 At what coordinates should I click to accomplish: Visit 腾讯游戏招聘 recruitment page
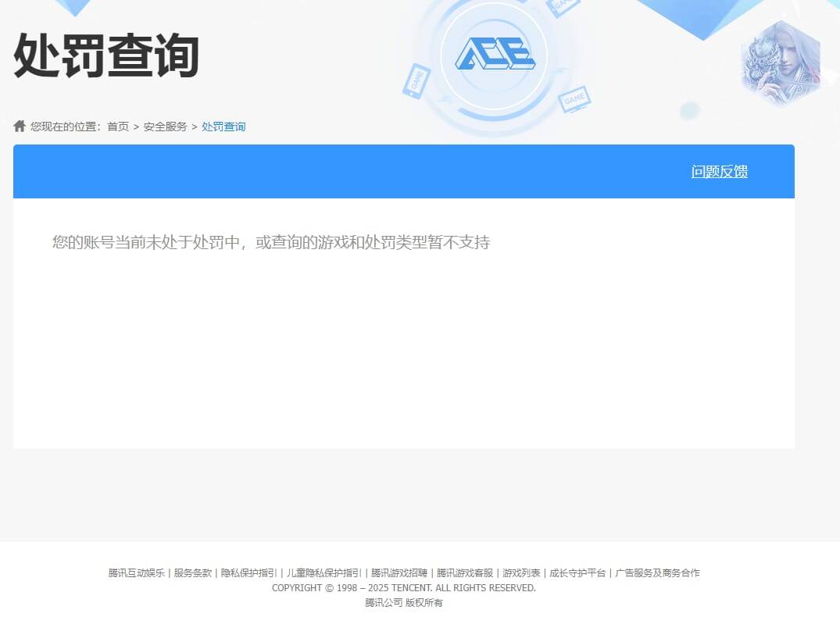click(x=397, y=572)
